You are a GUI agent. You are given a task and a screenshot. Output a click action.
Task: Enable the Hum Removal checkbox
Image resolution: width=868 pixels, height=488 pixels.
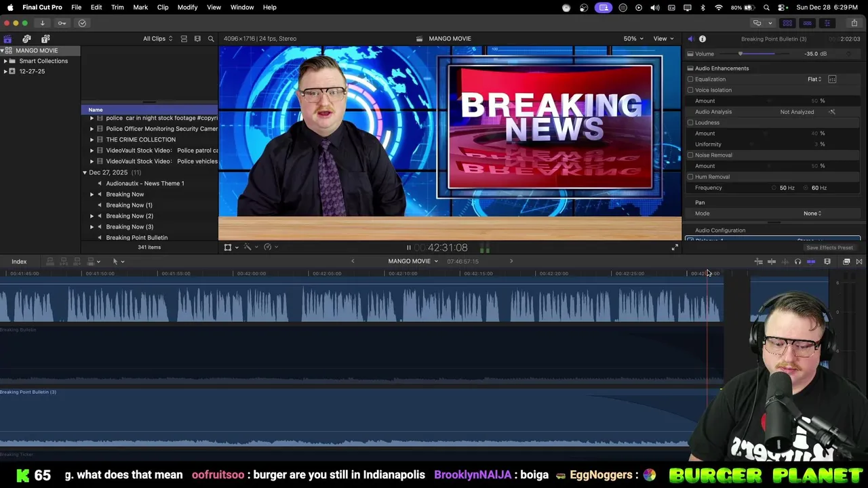coord(690,177)
